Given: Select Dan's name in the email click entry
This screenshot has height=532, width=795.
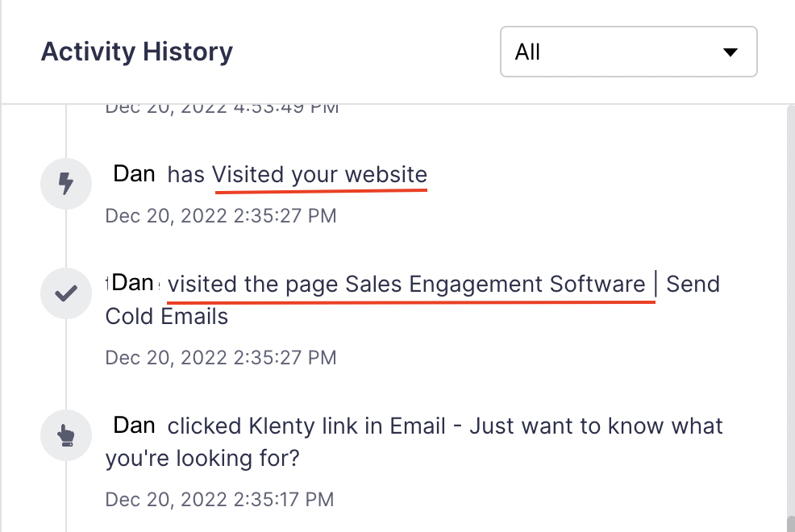Looking at the screenshot, I should 135,426.
